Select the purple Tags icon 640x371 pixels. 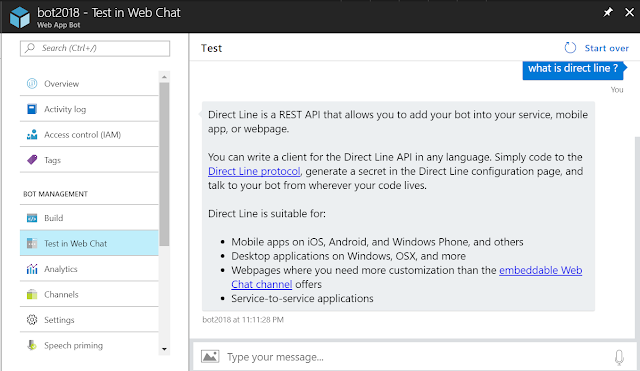(x=32, y=160)
